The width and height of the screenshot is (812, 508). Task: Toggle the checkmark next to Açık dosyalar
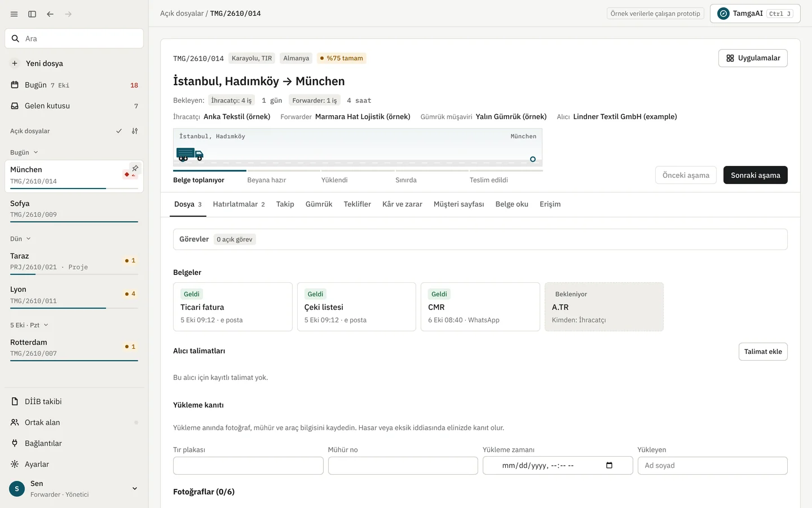(119, 131)
